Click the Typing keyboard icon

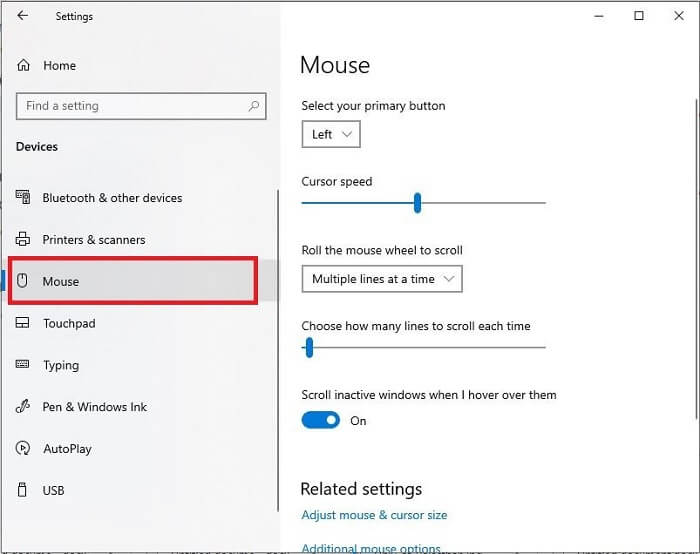pos(22,364)
